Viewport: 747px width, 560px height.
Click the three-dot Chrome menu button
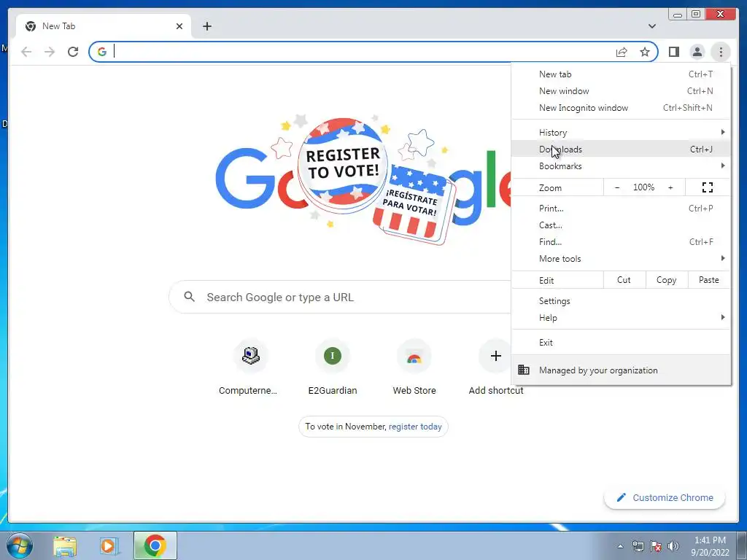[x=721, y=52]
